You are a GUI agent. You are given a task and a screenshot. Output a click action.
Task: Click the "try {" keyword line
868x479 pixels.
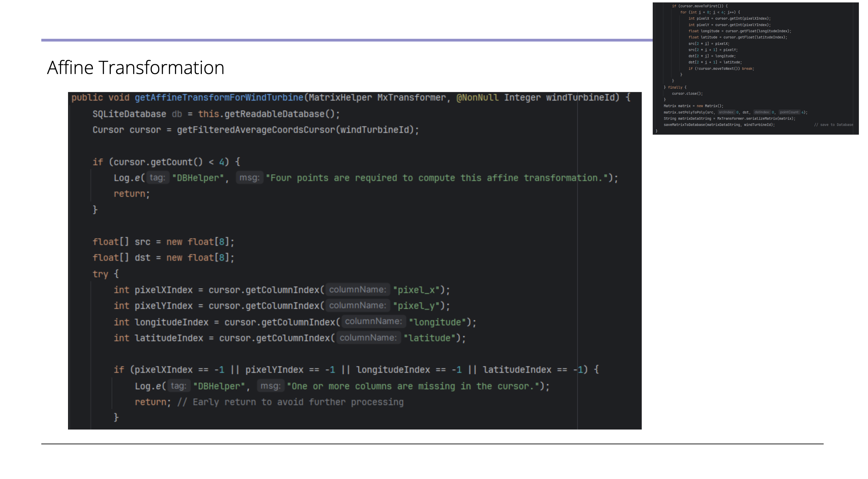coord(106,274)
